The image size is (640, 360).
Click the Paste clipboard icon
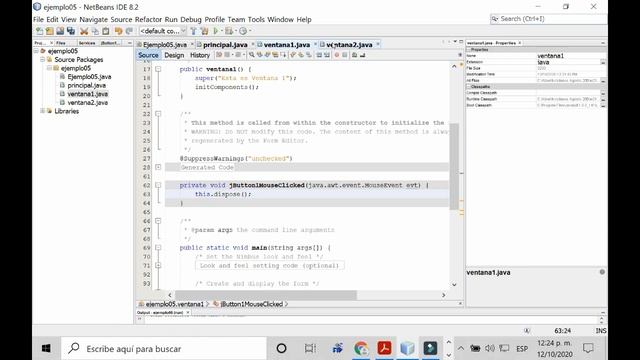click(x=106, y=31)
